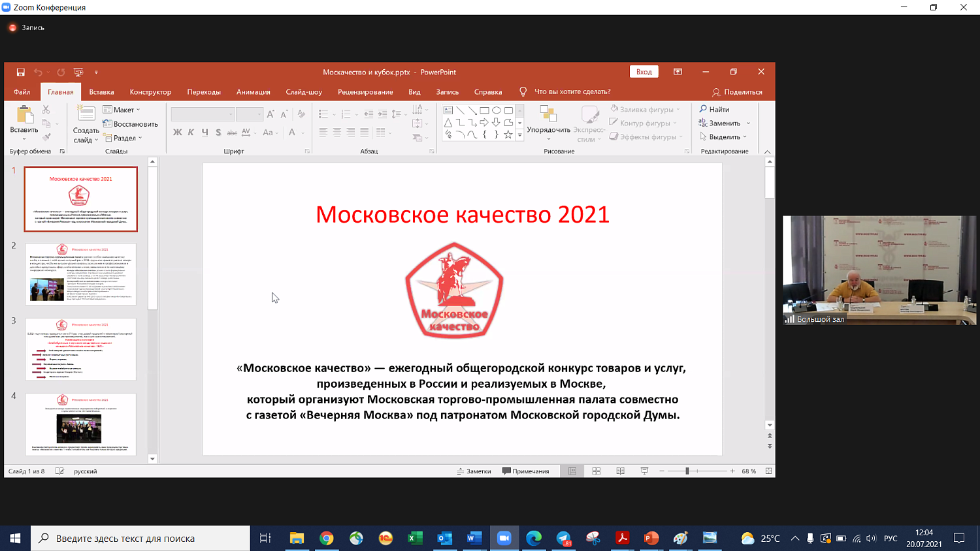
Task: Select the rectangle shape in gallery
Action: (484, 110)
